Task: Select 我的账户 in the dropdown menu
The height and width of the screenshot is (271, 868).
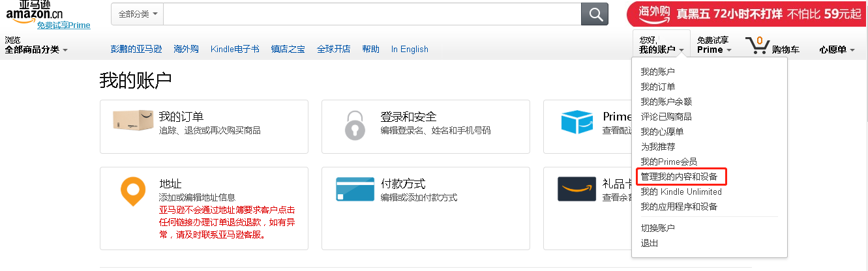Action: (657, 72)
